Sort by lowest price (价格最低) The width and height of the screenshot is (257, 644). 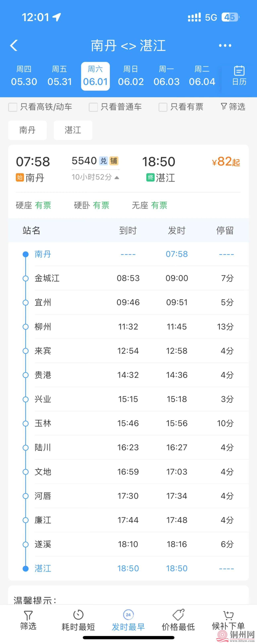[178, 620]
